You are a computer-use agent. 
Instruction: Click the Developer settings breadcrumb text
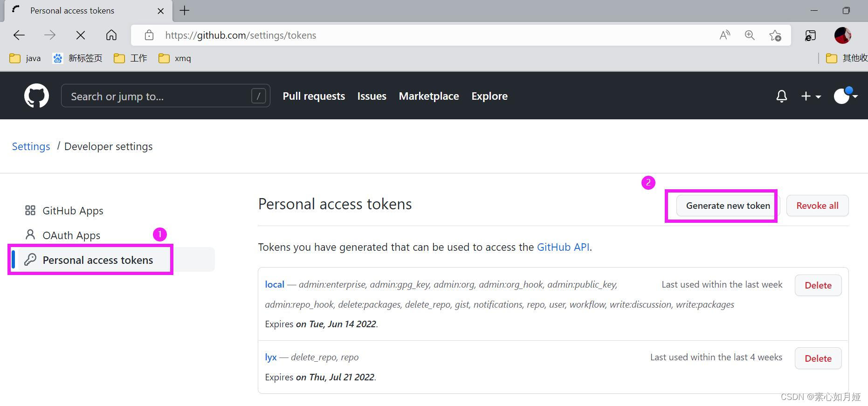tap(109, 146)
